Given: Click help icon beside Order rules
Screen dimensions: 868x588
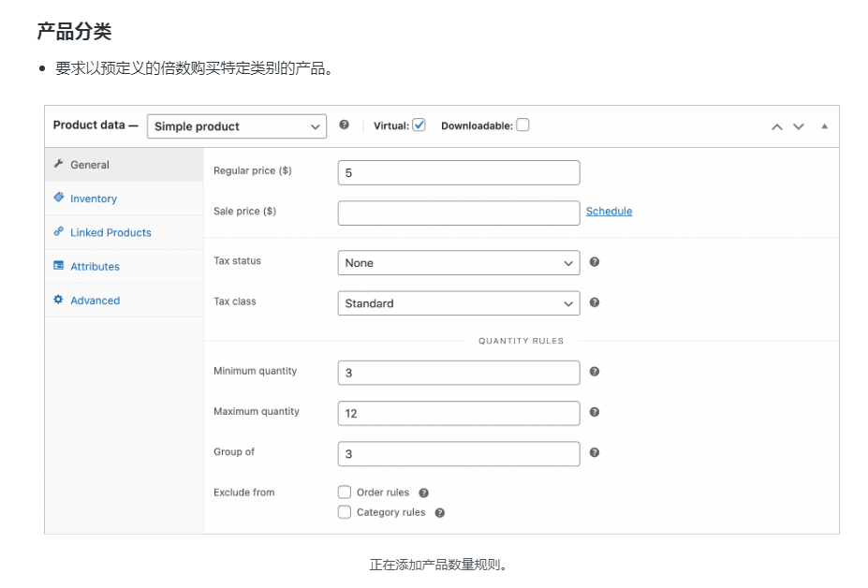Looking at the screenshot, I should click(423, 492).
